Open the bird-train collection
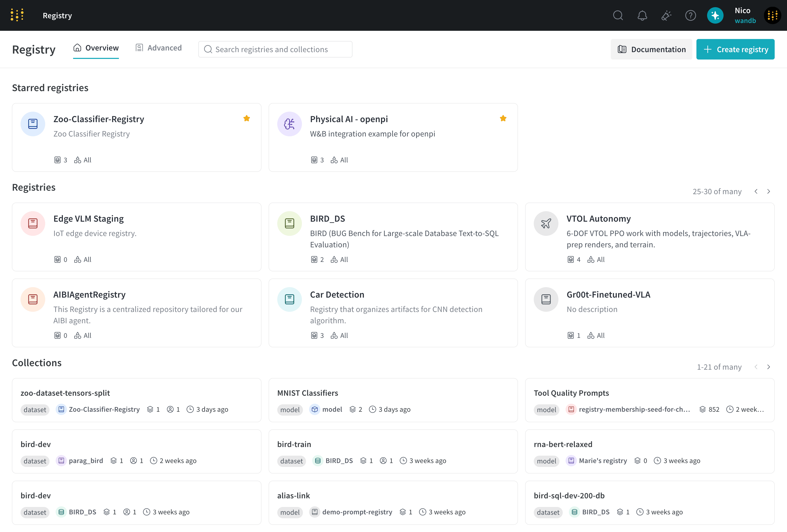The image size is (787, 532). coord(294,444)
